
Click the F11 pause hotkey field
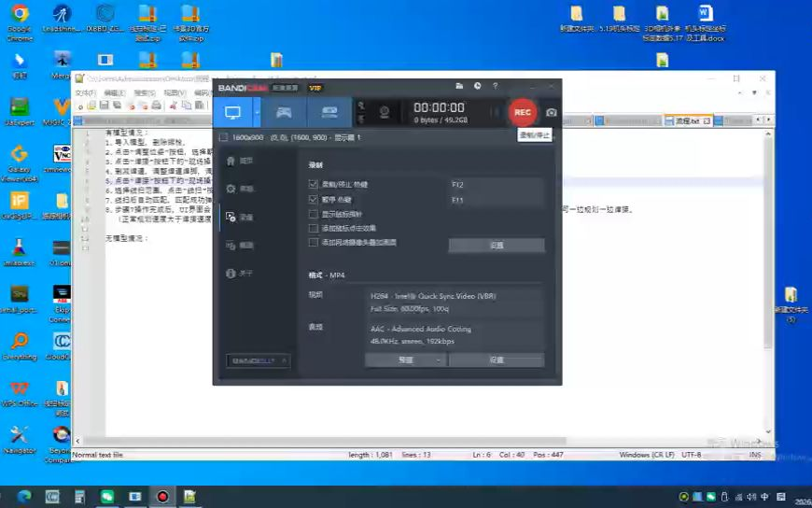coord(497,200)
